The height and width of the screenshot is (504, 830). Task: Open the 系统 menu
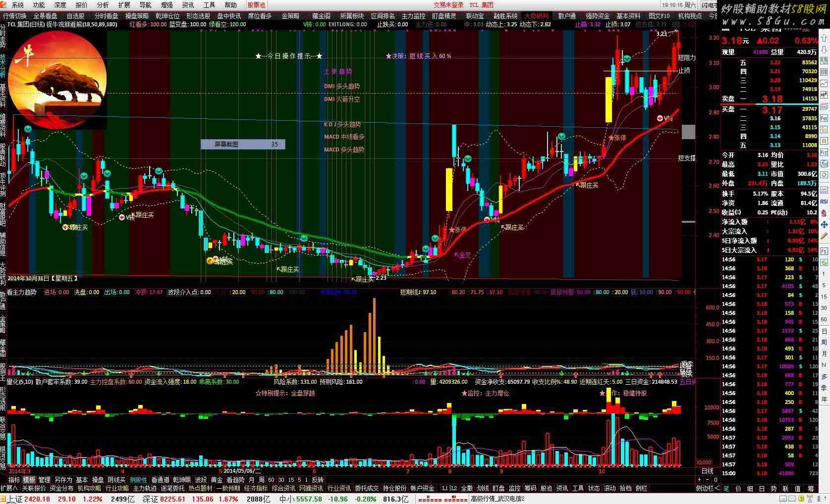coord(17,5)
